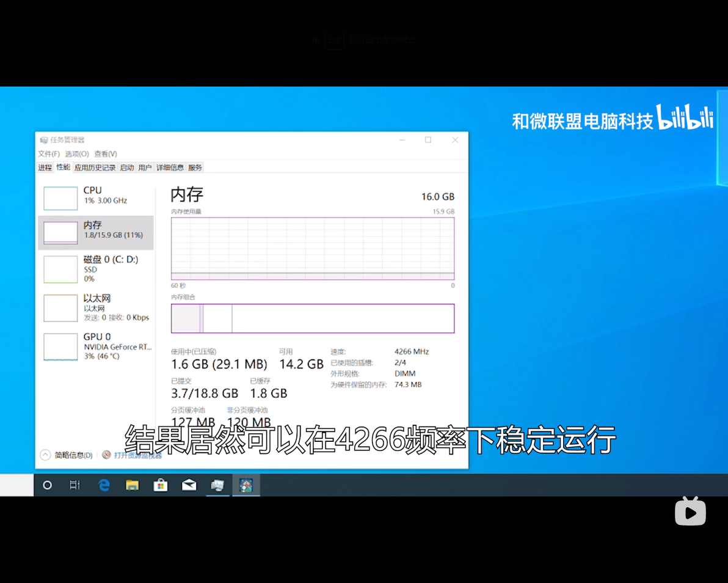Click the 内存使用量 usage graph
Viewport: 728px width, 583px height.
(x=313, y=249)
